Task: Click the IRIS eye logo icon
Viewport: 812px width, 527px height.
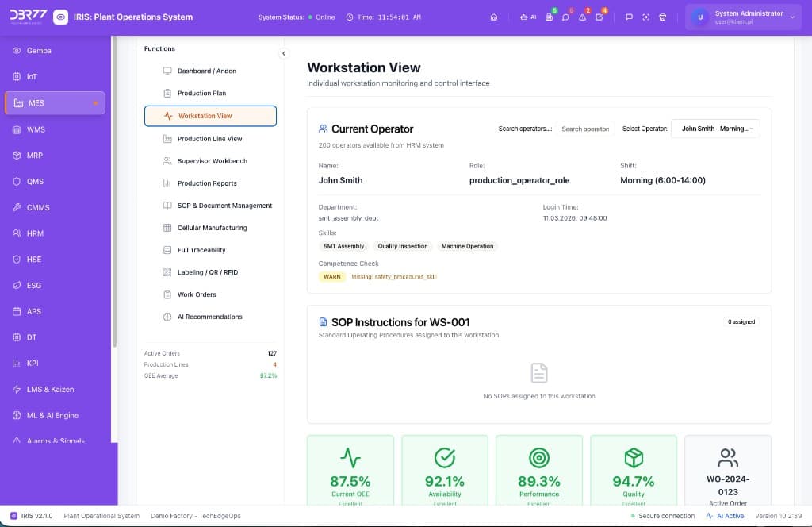Action: 60,17
